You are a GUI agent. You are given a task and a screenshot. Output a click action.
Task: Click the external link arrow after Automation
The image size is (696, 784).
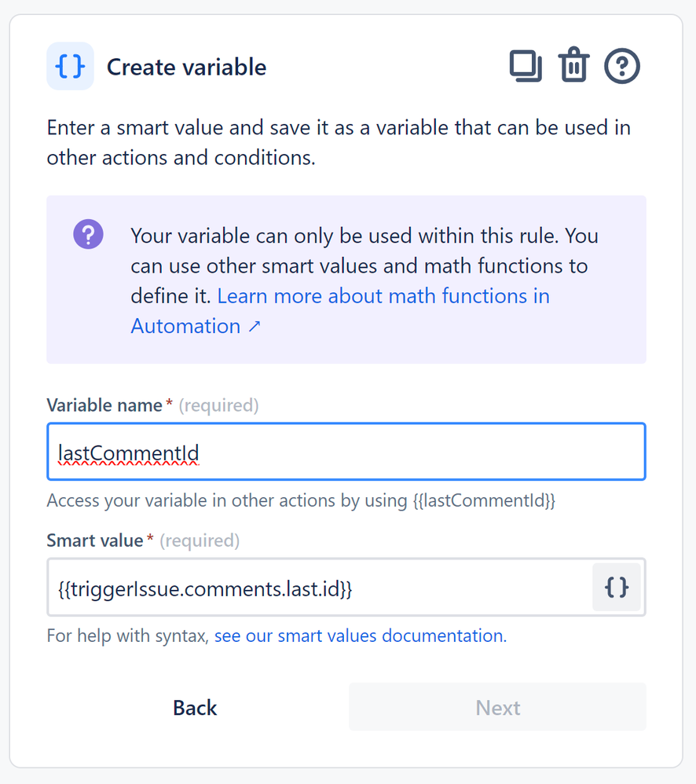click(x=255, y=327)
